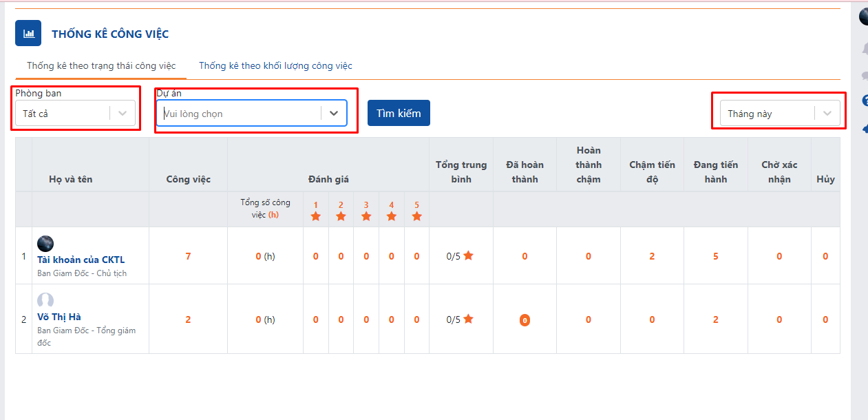Open the chat bubbles icon in right sidebar
The height and width of the screenshot is (420, 868).
[x=864, y=75]
